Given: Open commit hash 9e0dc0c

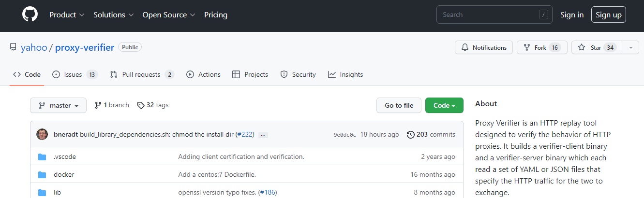Looking at the screenshot, I should click(x=344, y=135).
